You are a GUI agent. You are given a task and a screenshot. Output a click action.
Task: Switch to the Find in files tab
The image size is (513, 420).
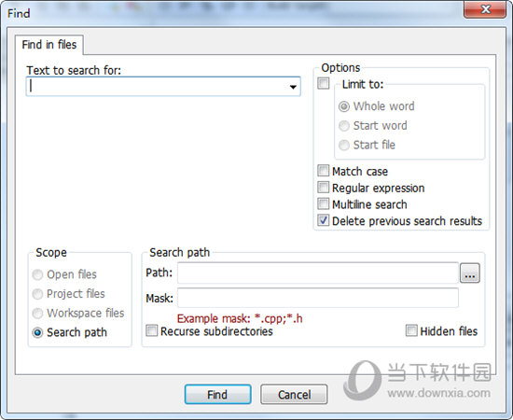[x=49, y=45]
